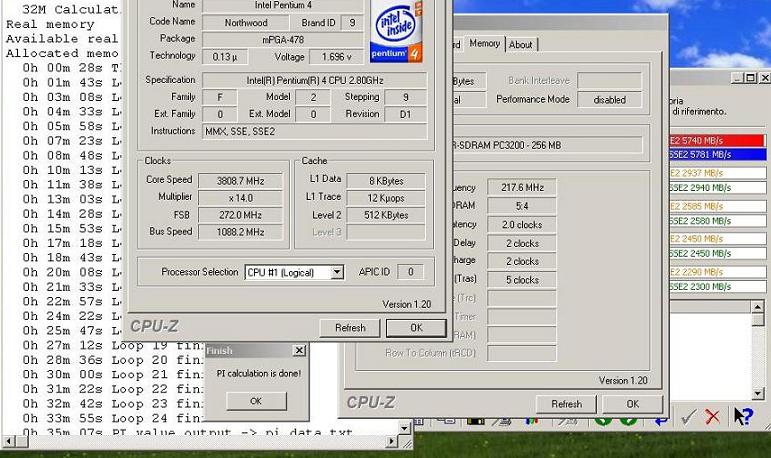Image resolution: width=771 pixels, height=458 pixels.
Task: Click the memory frequency value 217.6 MHz
Action: click(522, 187)
